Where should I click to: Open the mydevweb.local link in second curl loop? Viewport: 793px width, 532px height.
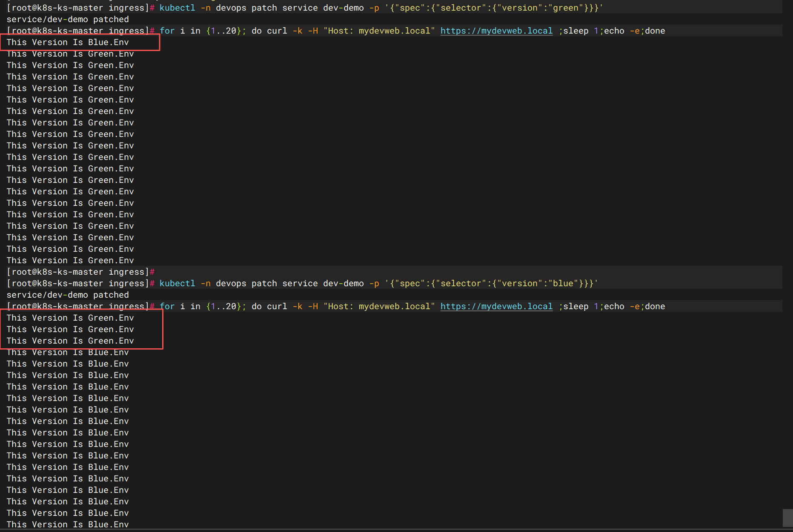[496, 306]
